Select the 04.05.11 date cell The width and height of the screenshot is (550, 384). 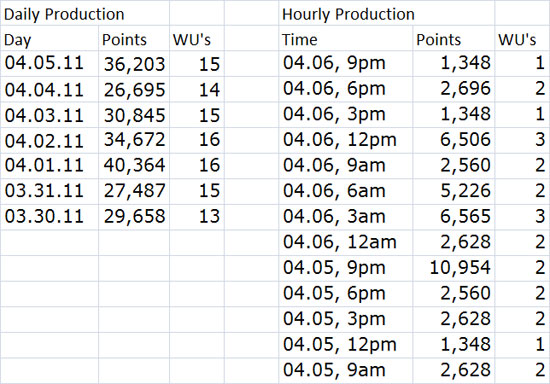coord(50,64)
